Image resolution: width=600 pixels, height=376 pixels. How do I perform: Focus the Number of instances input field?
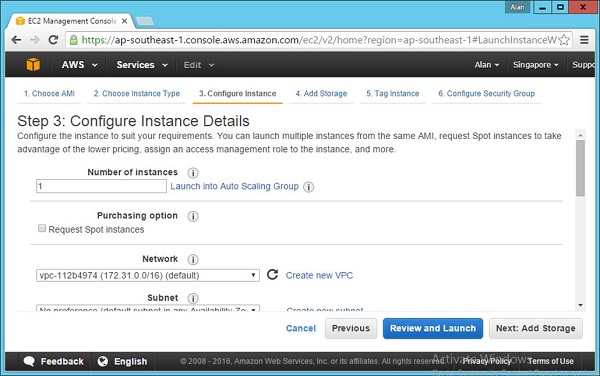pyautogui.click(x=101, y=186)
